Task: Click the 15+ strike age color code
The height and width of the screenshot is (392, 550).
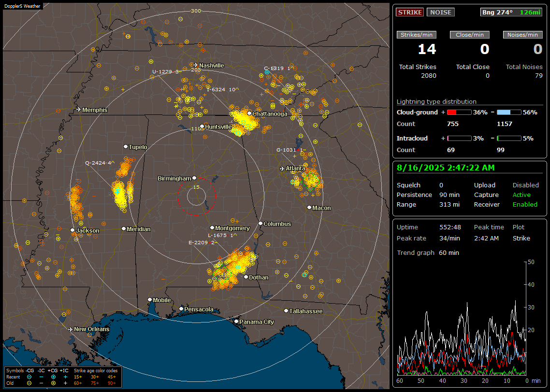Action: (x=77, y=377)
